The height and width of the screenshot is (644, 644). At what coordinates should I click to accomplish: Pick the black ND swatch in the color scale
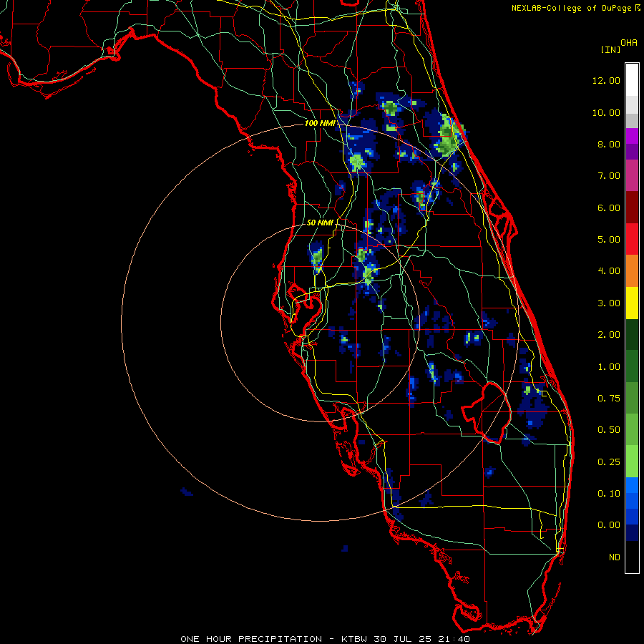click(x=632, y=557)
